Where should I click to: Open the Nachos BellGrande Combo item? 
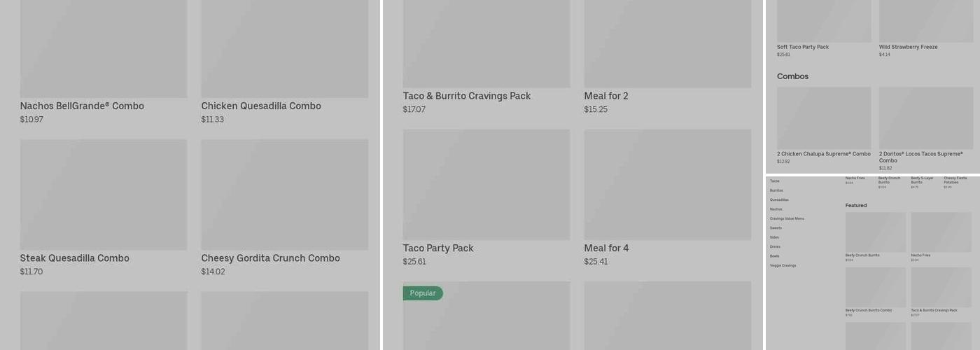pos(103,49)
